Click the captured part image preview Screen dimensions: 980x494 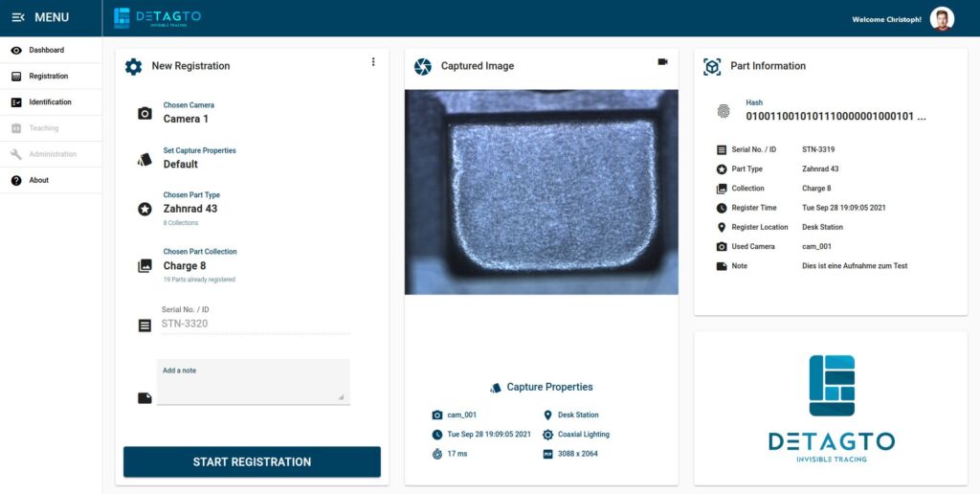click(541, 191)
